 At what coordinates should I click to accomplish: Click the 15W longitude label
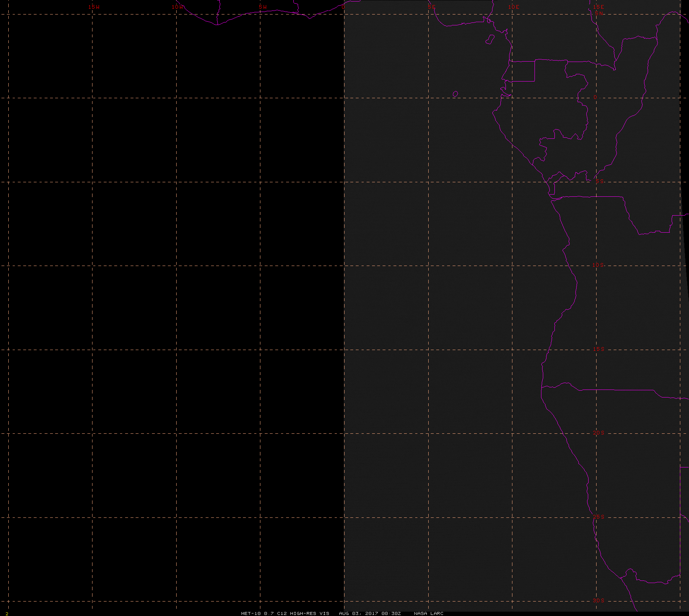coord(94,7)
